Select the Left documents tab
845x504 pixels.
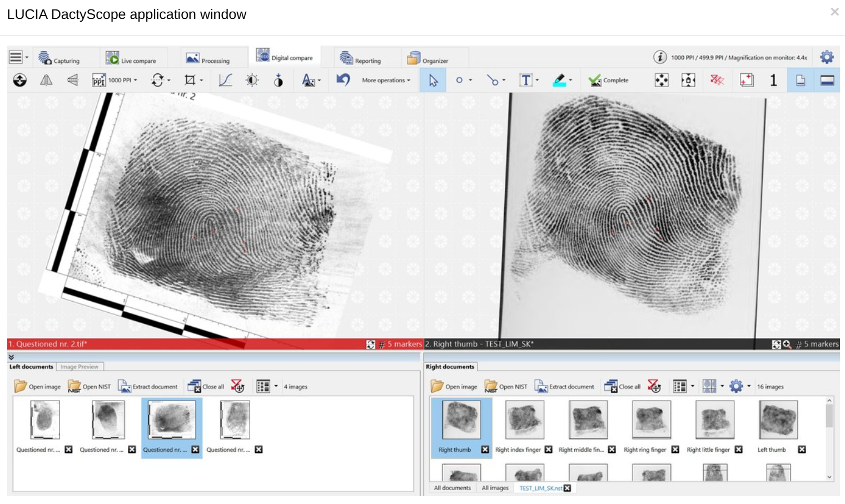pos(31,367)
